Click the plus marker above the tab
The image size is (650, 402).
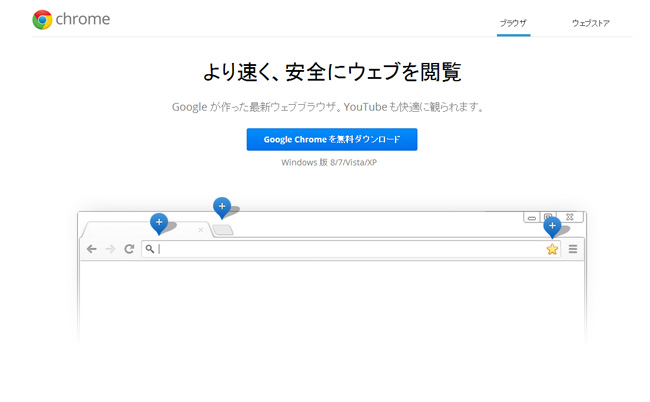coord(159,223)
